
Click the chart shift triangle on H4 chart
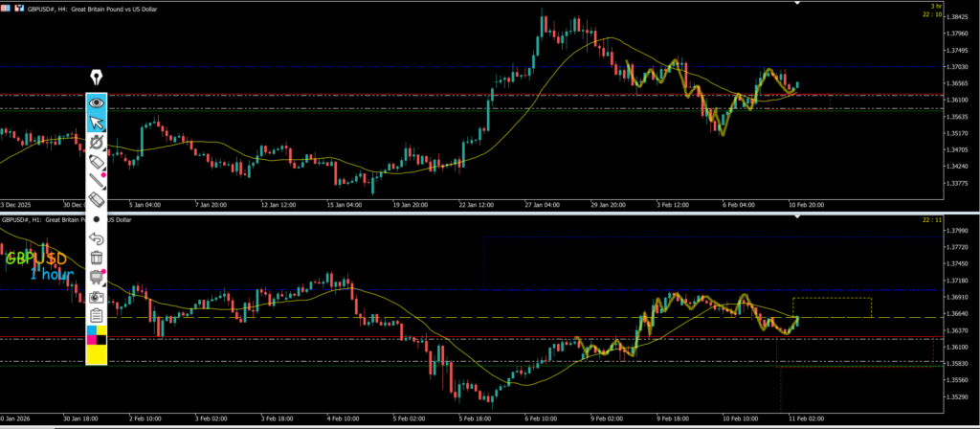(797, 4)
